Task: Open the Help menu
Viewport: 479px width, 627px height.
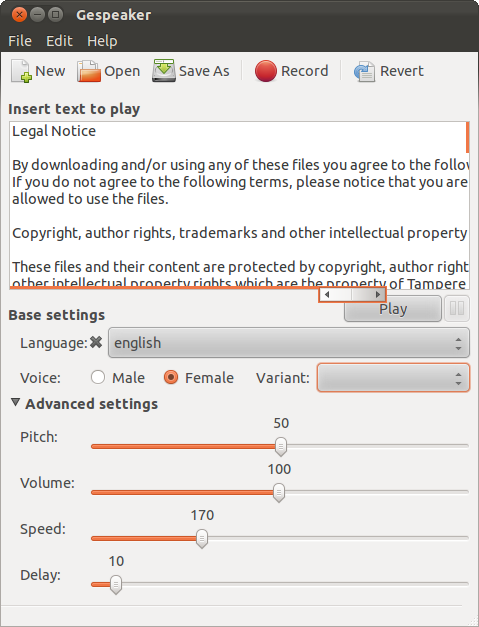Action: pos(102,41)
